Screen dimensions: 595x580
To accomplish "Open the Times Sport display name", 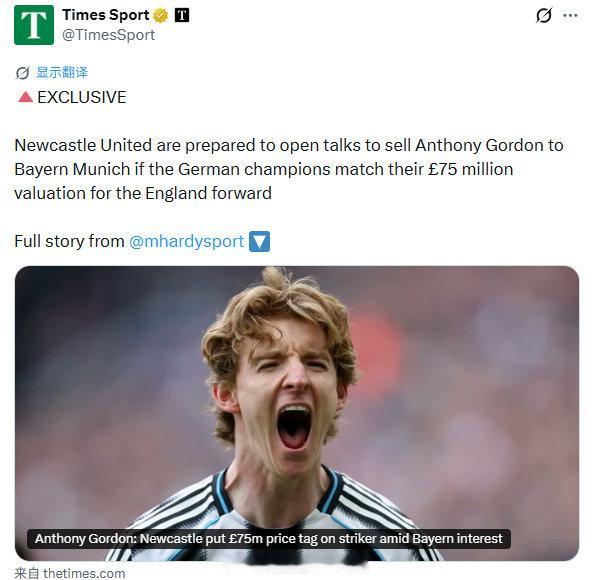I will point(105,15).
